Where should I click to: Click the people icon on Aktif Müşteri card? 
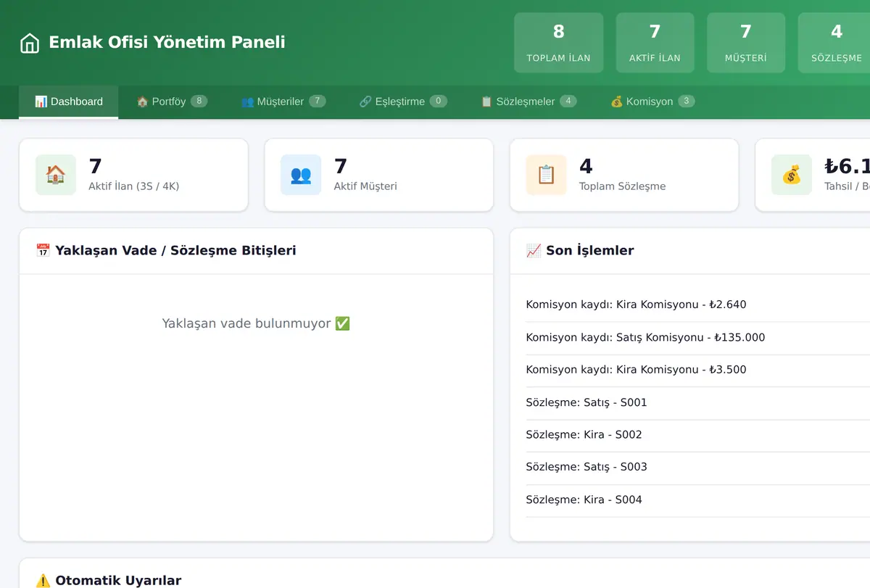[301, 175]
